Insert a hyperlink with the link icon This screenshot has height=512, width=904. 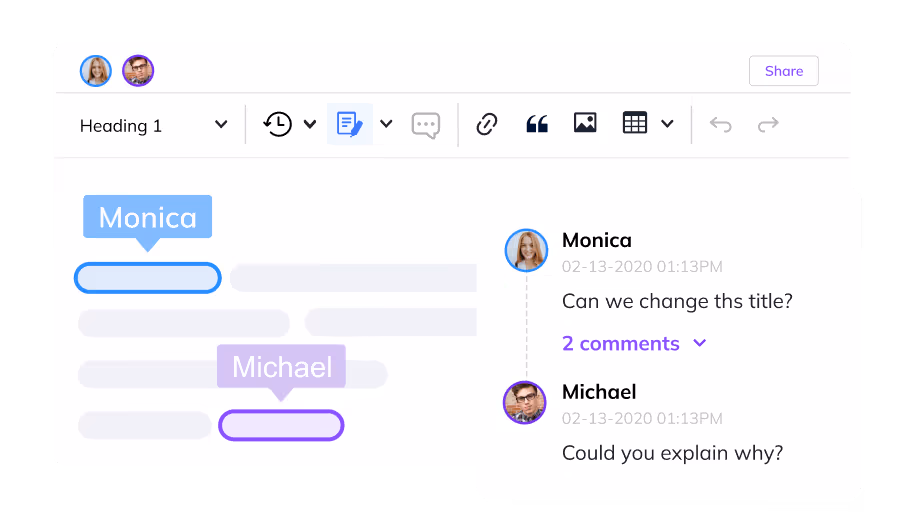(487, 124)
